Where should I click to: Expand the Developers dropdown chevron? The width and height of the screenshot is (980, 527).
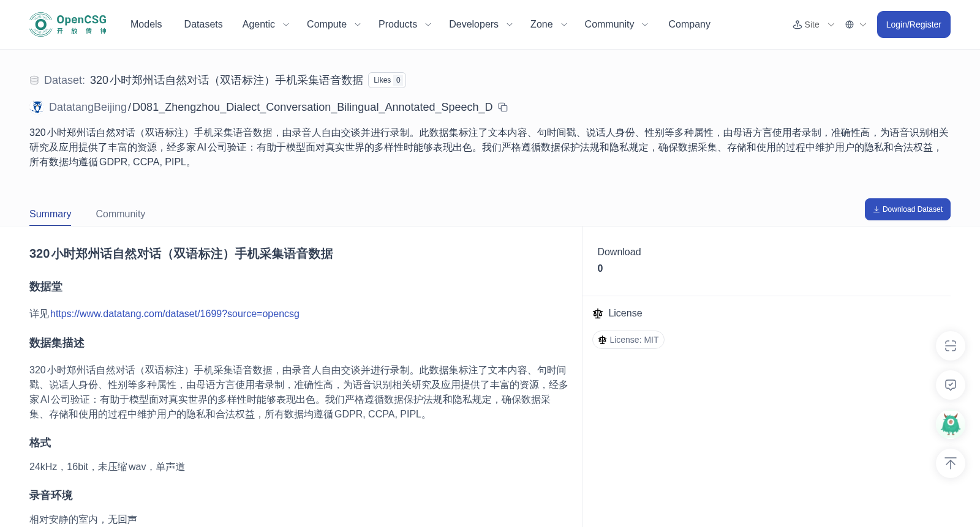510,24
